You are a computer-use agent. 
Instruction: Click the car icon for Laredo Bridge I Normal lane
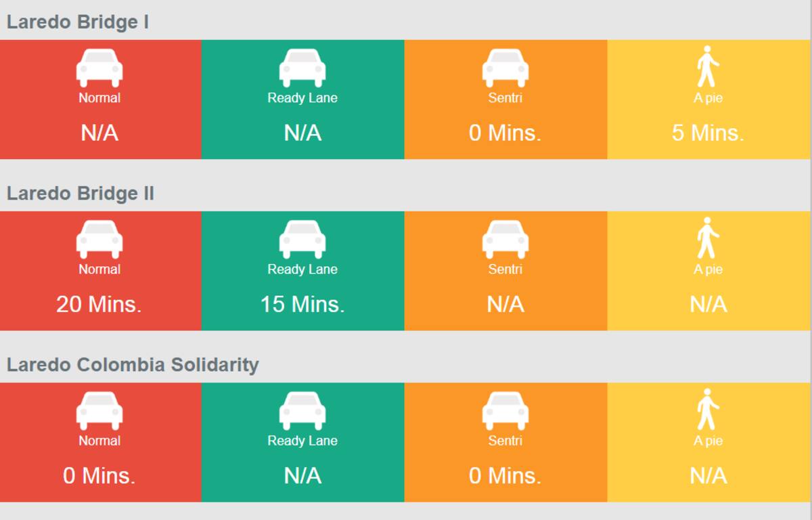point(99,68)
